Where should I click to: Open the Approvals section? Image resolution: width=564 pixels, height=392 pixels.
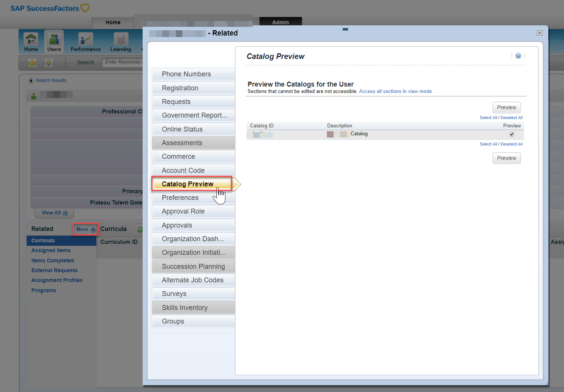tap(193, 225)
